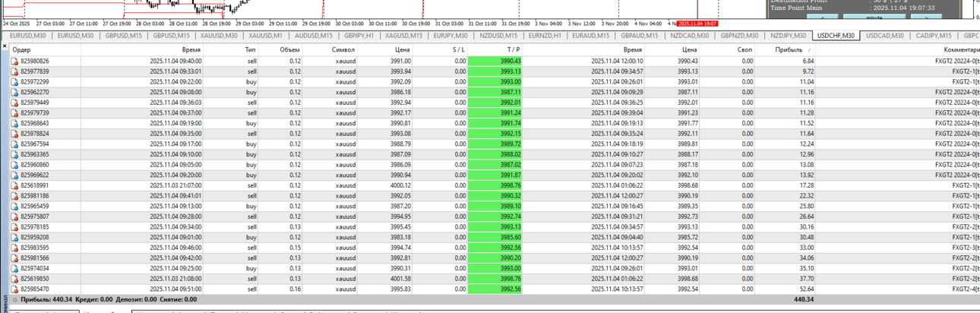Screen dimensions: 980x313
Task: Open the USDCAD,M30 chart tab
Action: tap(885, 36)
